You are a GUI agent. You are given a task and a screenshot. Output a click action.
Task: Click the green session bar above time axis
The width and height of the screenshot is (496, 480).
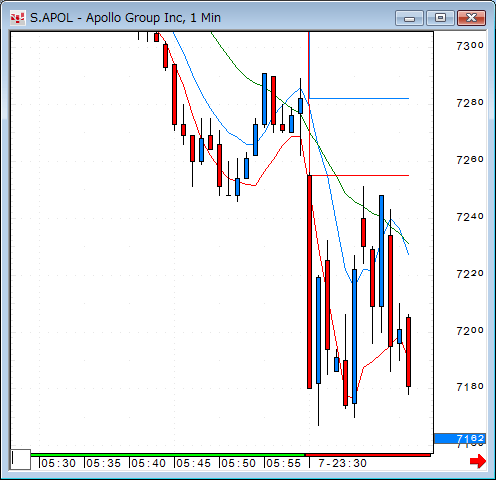pos(168,455)
